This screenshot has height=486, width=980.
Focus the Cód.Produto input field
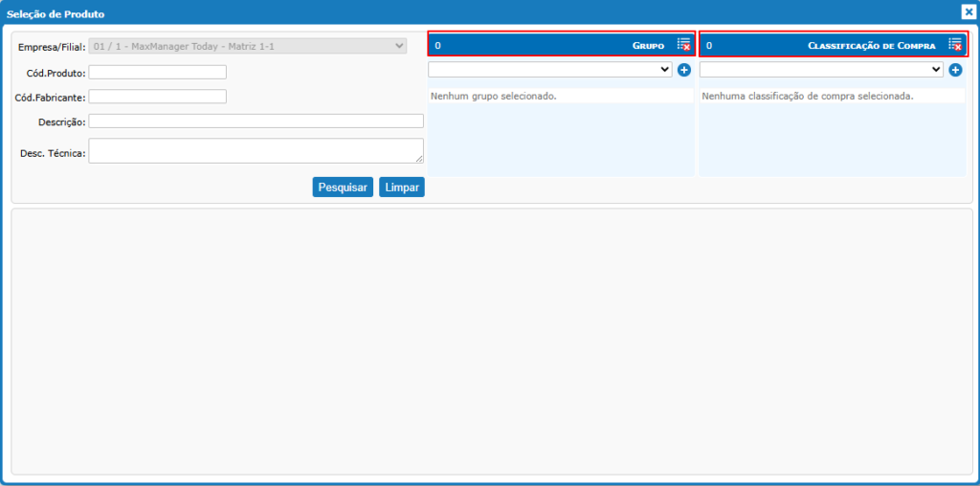(x=158, y=73)
